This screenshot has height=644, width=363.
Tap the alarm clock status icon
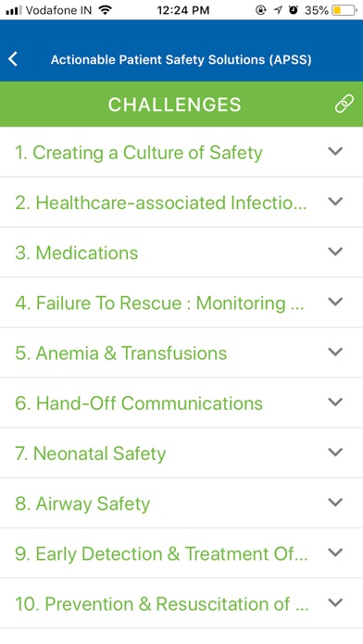[294, 10]
